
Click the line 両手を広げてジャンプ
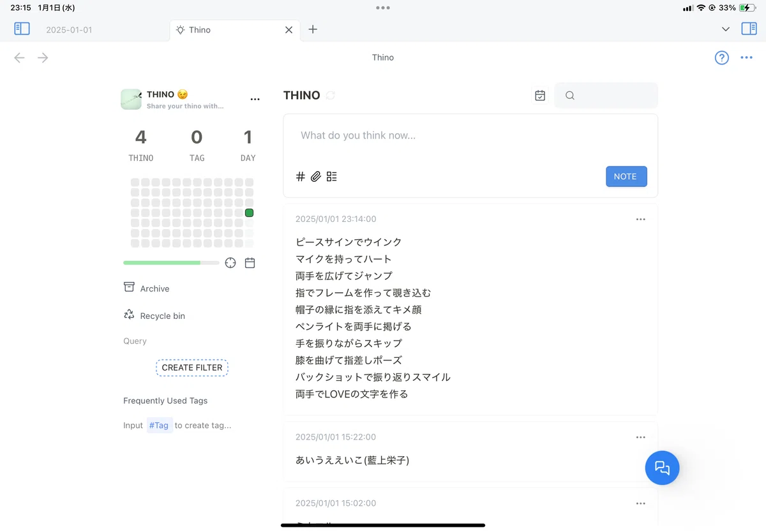[x=343, y=276]
